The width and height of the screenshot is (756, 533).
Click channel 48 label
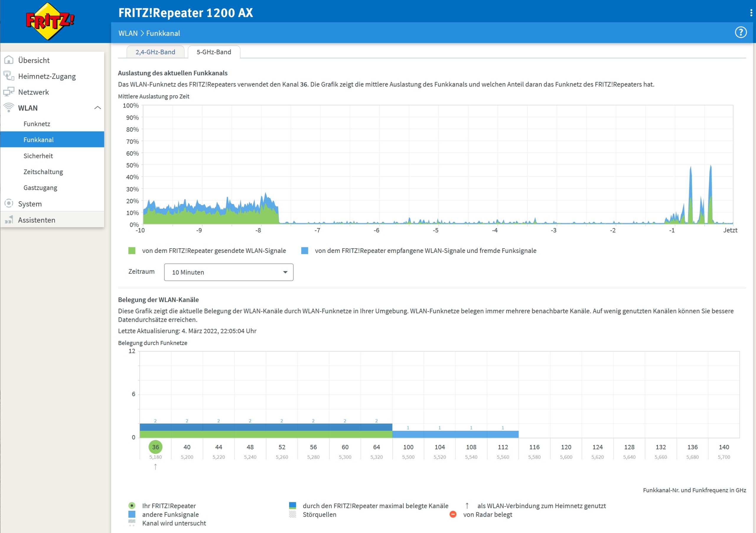coord(250,447)
